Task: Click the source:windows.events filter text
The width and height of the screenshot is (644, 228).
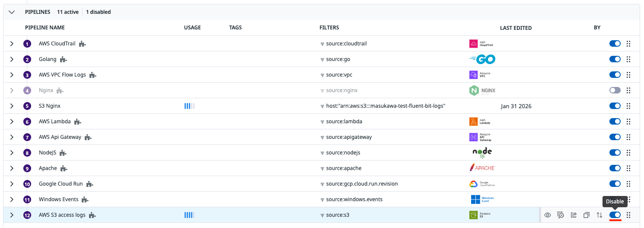Action: coord(354,199)
